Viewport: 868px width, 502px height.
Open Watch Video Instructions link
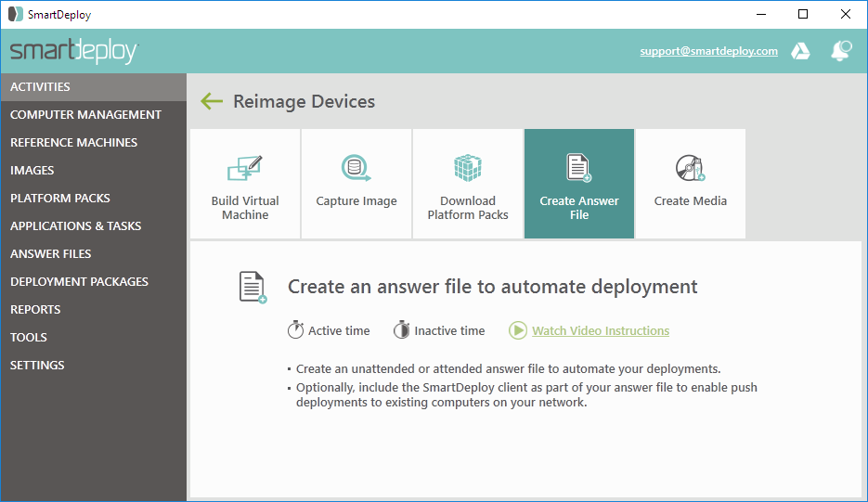coord(601,330)
